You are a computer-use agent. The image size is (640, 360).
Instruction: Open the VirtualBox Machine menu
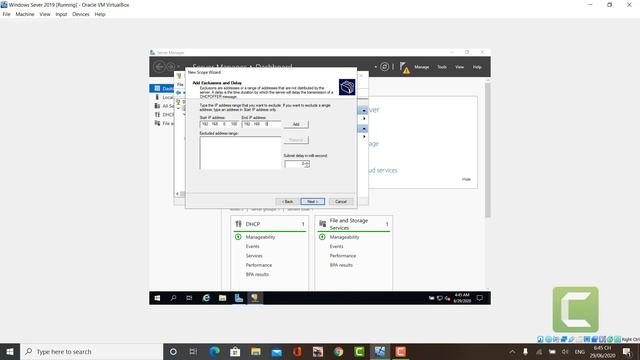click(x=25, y=14)
